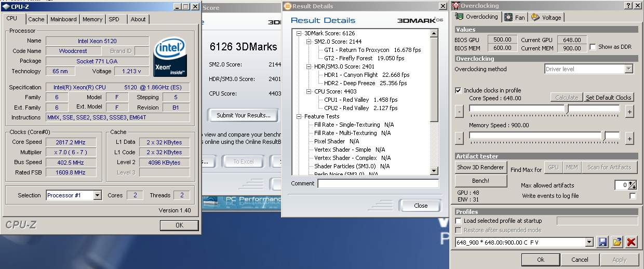Open profile via folder icon in Profiles section
644x269 pixels.
click(617, 242)
